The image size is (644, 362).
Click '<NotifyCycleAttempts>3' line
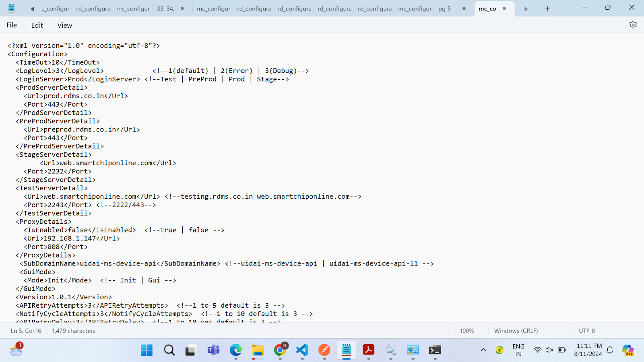tap(164, 314)
